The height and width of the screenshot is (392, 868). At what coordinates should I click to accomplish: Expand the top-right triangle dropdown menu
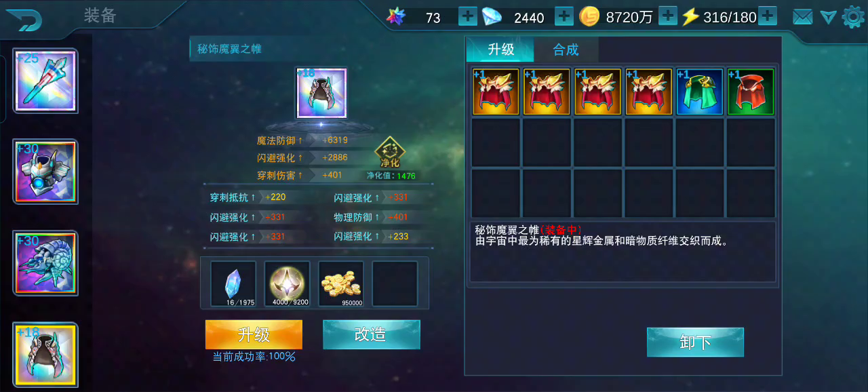coord(828,17)
